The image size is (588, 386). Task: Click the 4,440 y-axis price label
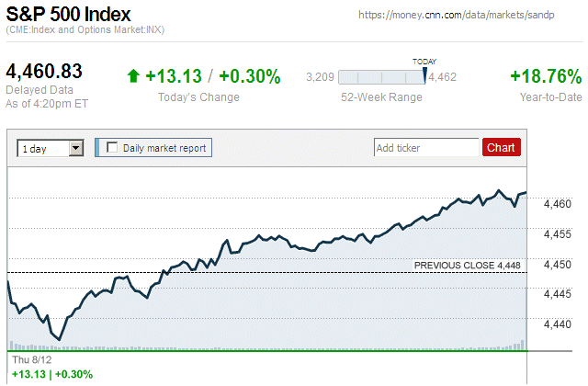(558, 324)
